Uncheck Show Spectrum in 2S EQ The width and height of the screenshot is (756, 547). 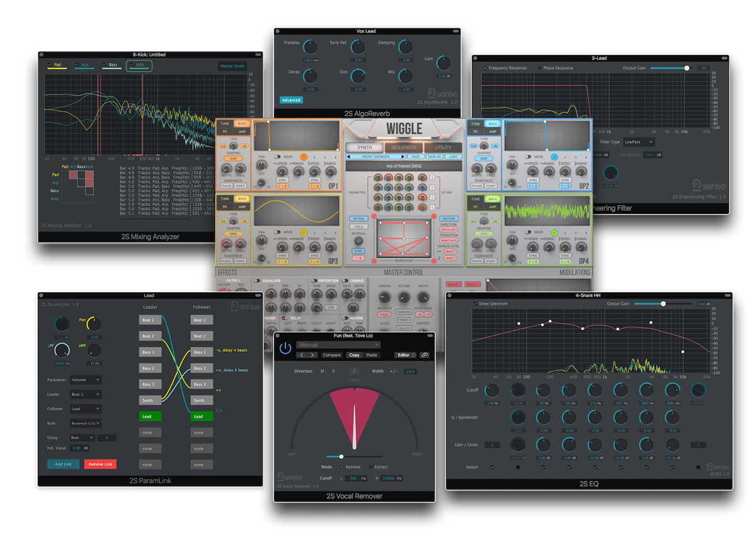point(476,303)
